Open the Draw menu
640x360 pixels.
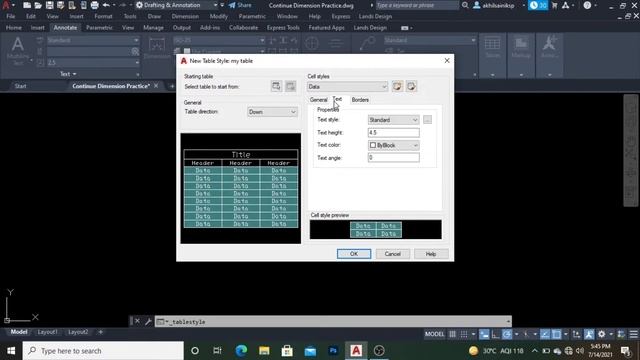154,17
